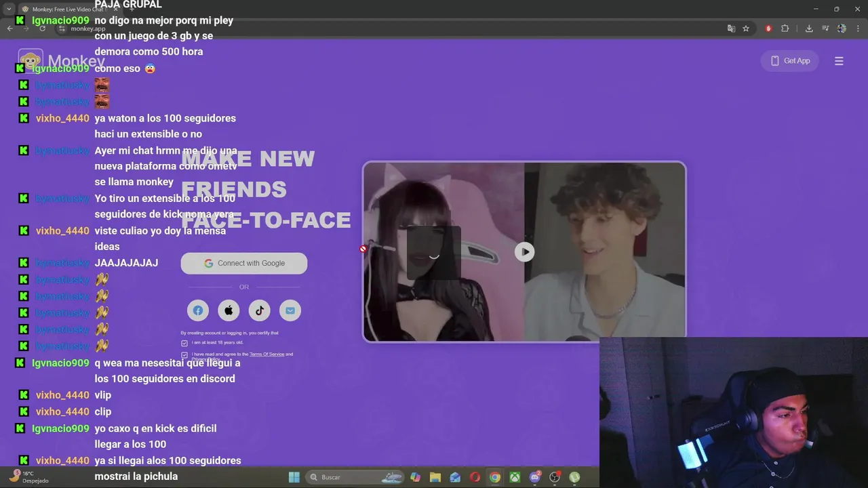
Task: Open OBS Studio from the taskbar
Action: (555, 477)
